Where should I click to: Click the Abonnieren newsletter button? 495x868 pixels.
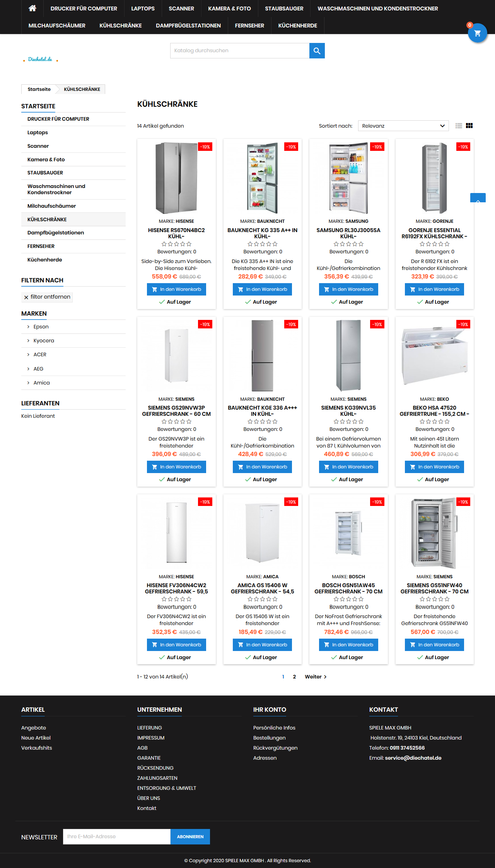(190, 837)
